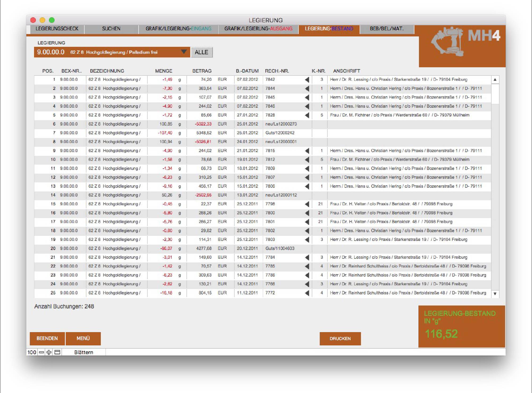Open the Blättern mode popup
532x393 pixels.
click(84, 352)
